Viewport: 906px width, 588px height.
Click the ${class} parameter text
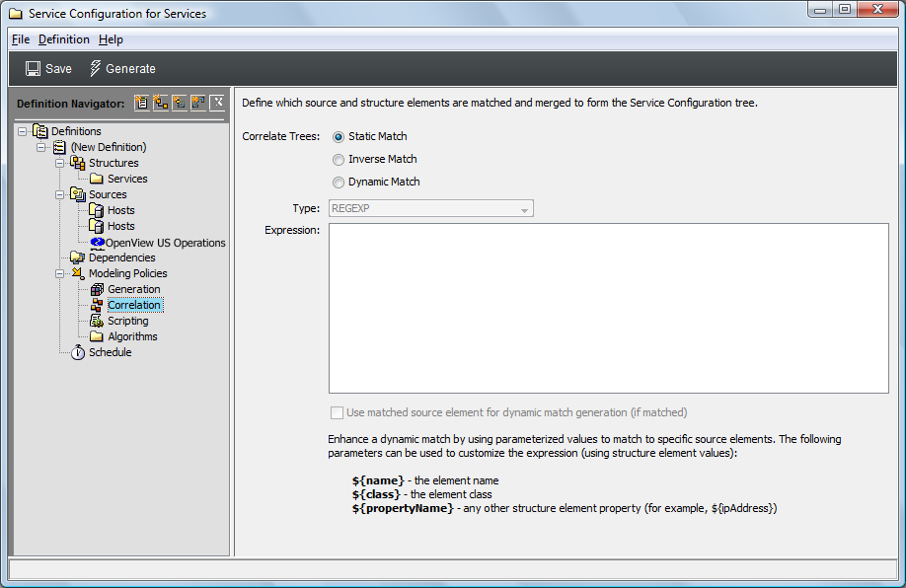[376, 494]
